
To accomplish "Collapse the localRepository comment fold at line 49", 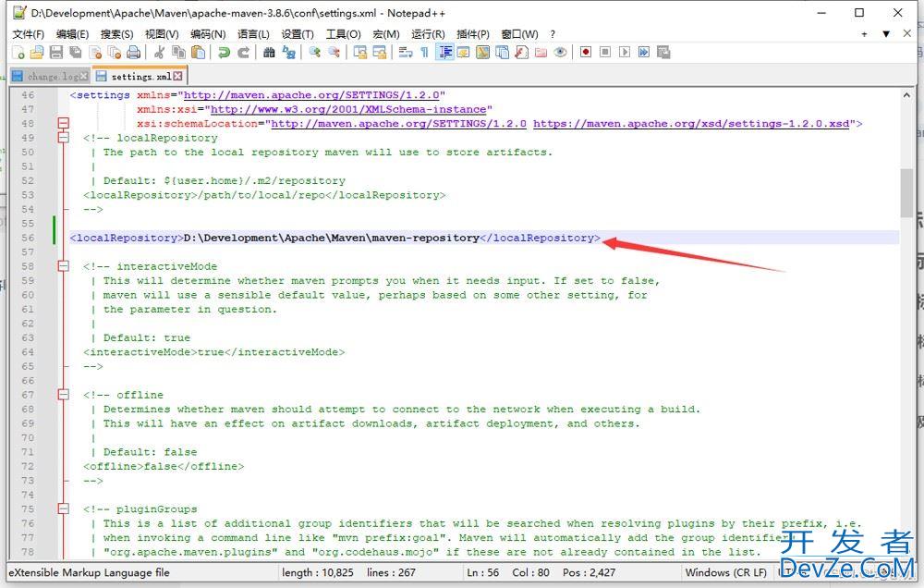I will click(x=63, y=138).
